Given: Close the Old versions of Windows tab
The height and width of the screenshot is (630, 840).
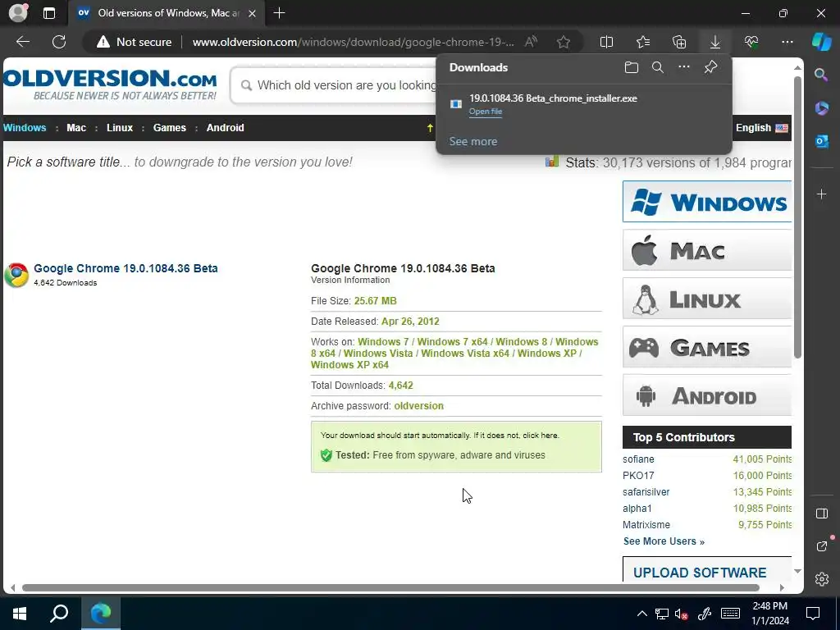Looking at the screenshot, I should tap(252, 13).
